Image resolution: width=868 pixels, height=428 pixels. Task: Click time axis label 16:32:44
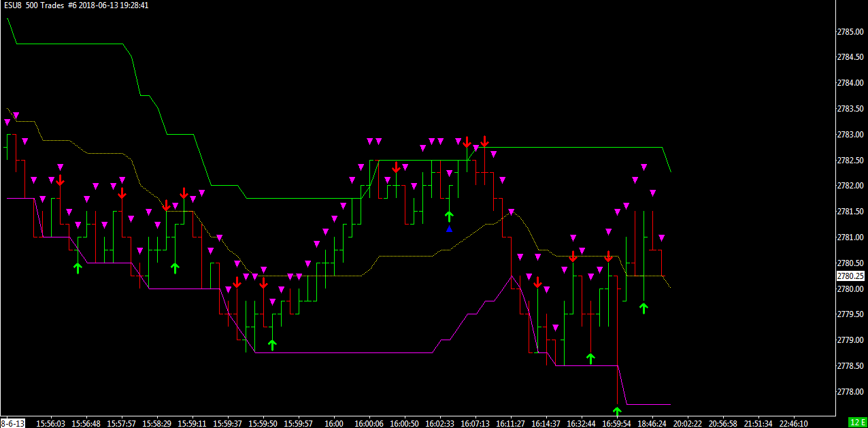tap(581, 423)
